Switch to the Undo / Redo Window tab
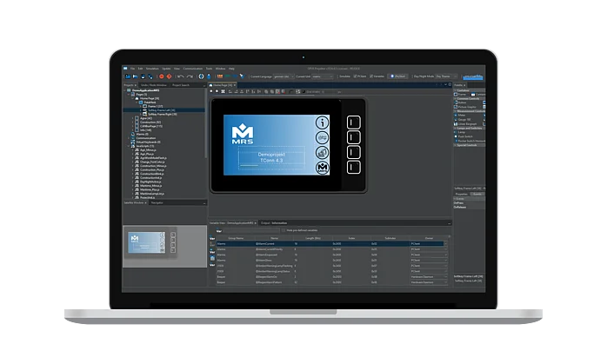 [x=154, y=85]
